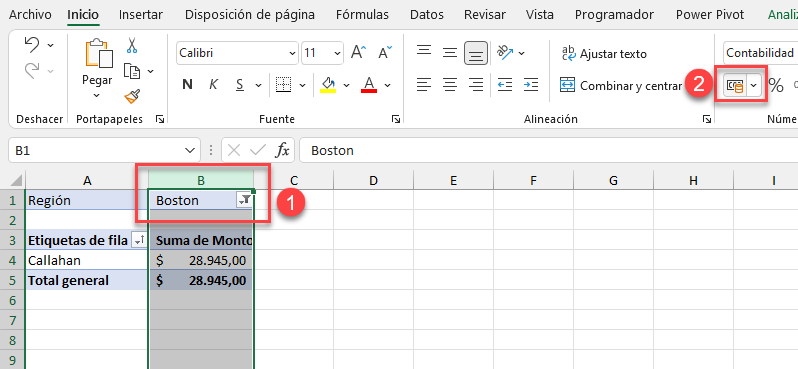Open orientation options dropdown arrow
The width and height of the screenshot is (798, 369).
(521, 52)
